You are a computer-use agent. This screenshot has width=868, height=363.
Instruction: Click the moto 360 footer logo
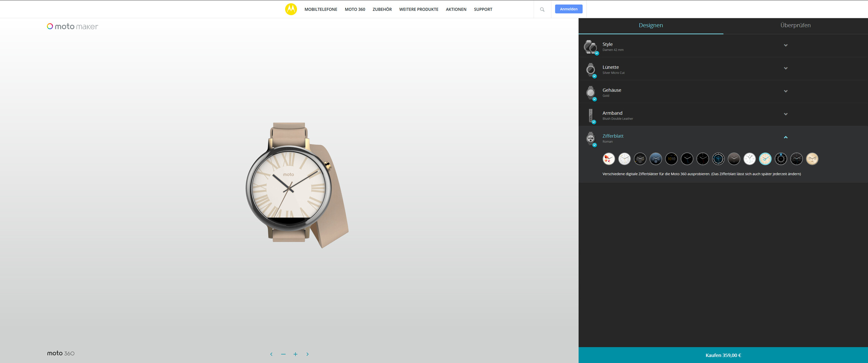point(61,353)
